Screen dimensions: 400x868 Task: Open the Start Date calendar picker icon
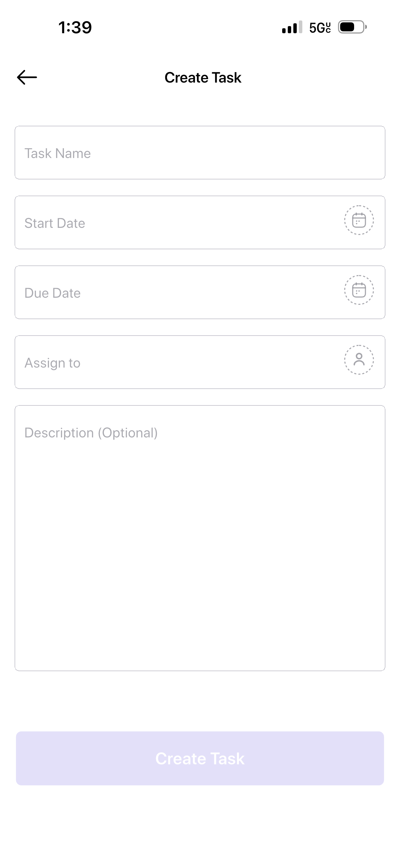(358, 220)
